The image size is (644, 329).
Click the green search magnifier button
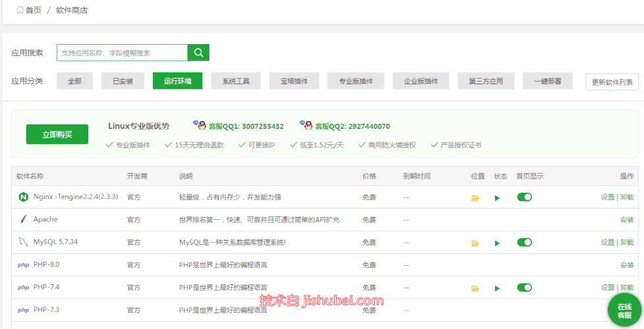[x=198, y=53]
